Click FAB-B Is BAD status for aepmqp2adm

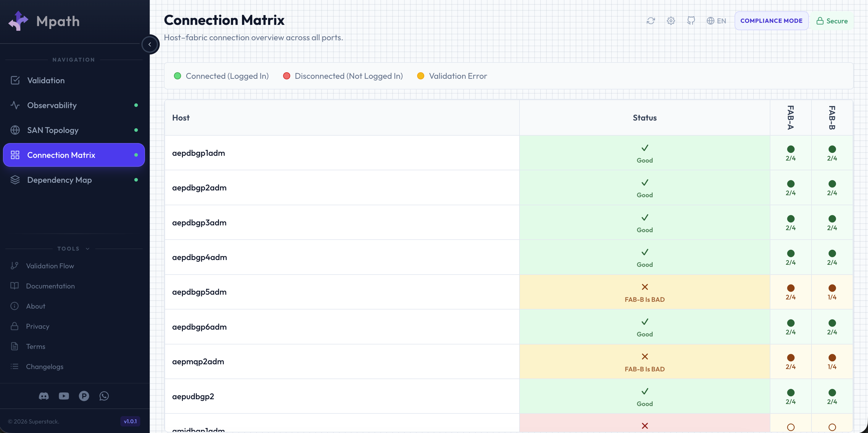click(645, 362)
